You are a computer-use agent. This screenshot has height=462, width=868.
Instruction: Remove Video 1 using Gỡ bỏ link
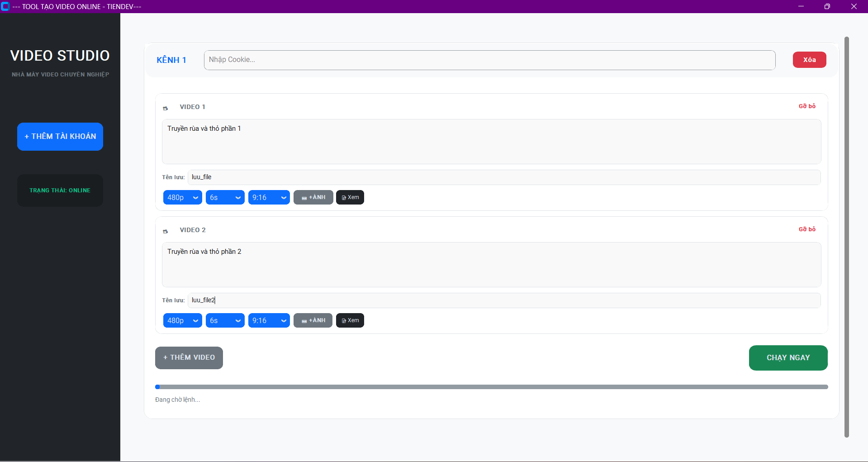pyautogui.click(x=807, y=106)
